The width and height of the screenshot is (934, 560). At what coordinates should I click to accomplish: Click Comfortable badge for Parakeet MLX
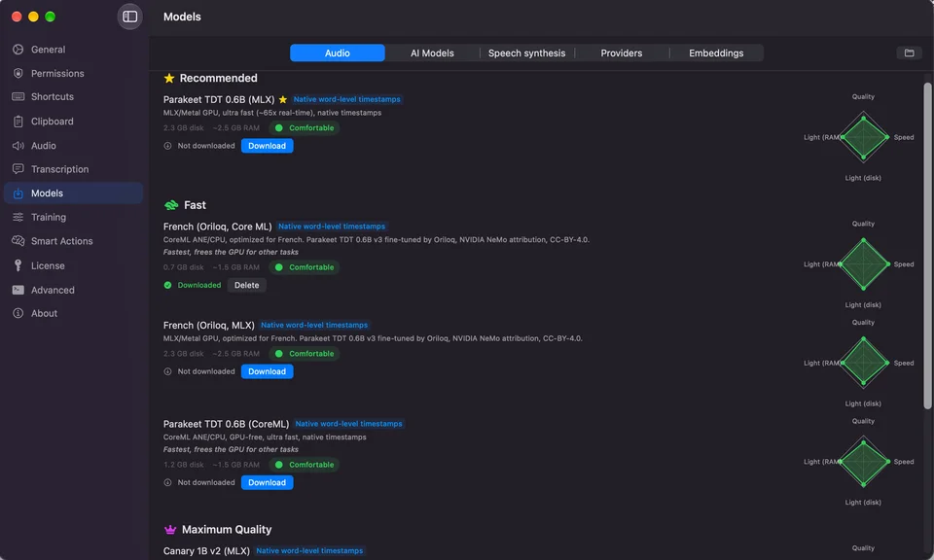coord(305,128)
